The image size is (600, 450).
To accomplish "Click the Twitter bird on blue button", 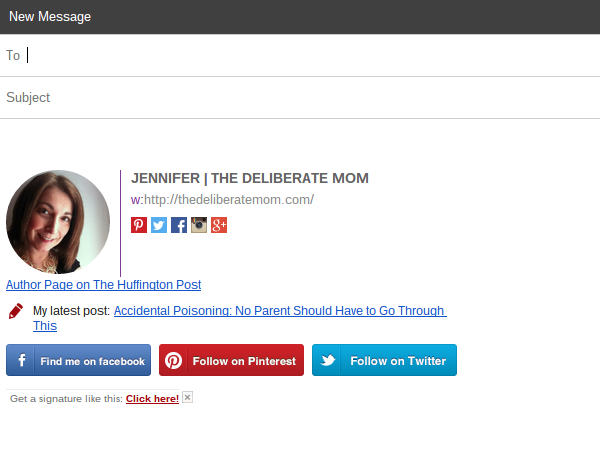I will [328, 360].
